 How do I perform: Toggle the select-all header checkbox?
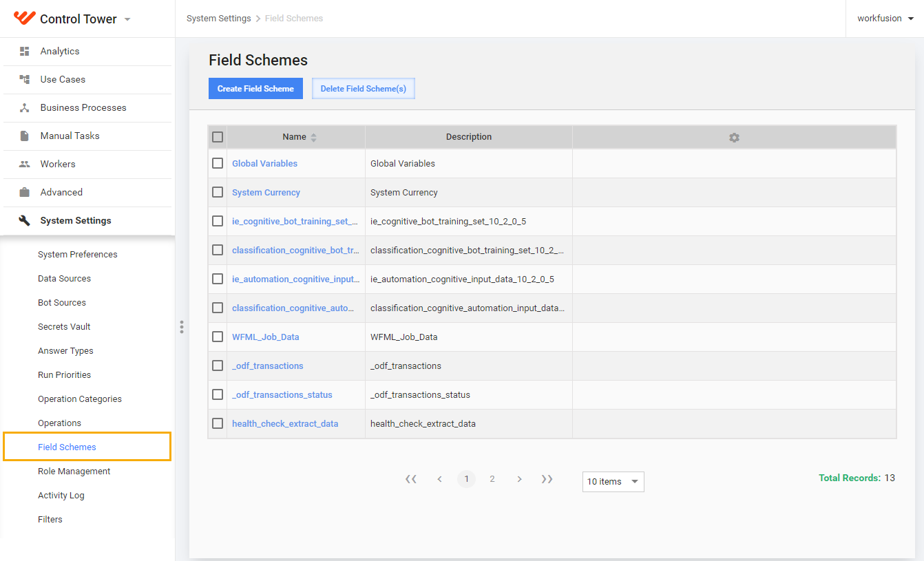(x=218, y=137)
